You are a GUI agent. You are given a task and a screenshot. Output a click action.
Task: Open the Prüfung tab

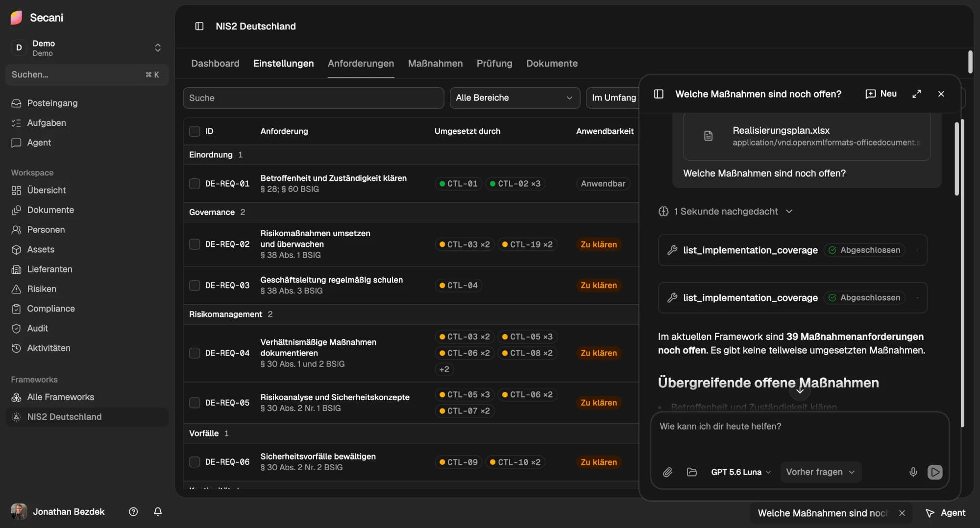[494, 63]
